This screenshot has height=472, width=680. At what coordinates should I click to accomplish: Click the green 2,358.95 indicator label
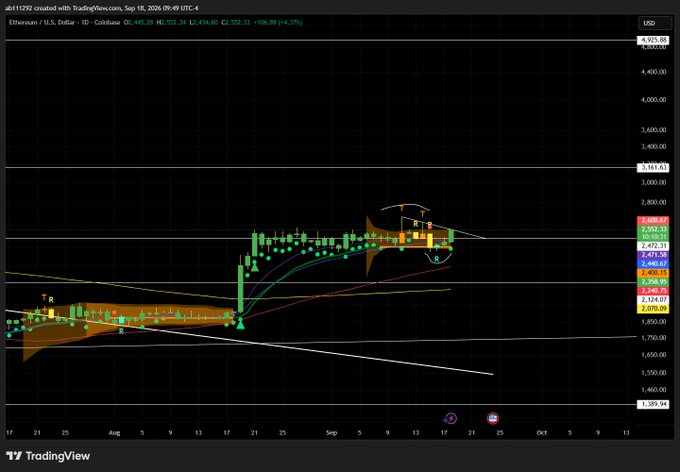point(653,282)
